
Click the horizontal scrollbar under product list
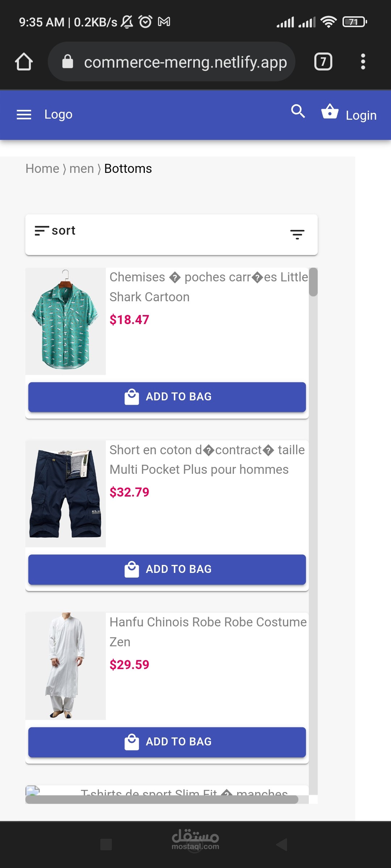click(x=162, y=799)
